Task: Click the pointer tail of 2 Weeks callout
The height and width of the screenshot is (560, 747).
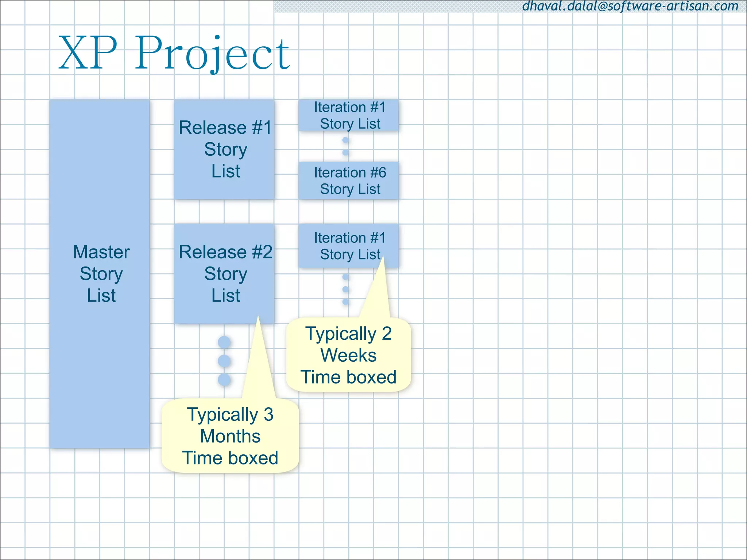Action: click(x=378, y=295)
